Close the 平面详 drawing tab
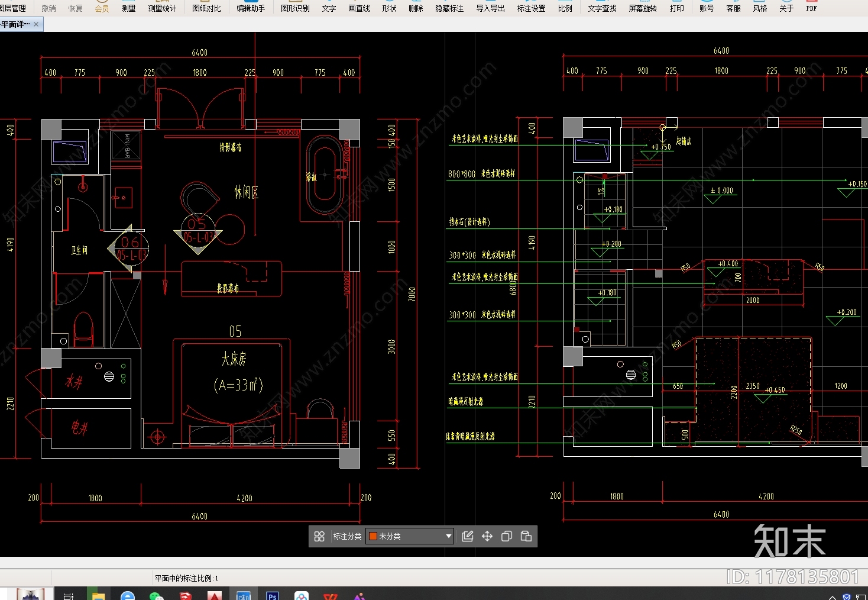868x600 pixels. 37,24
